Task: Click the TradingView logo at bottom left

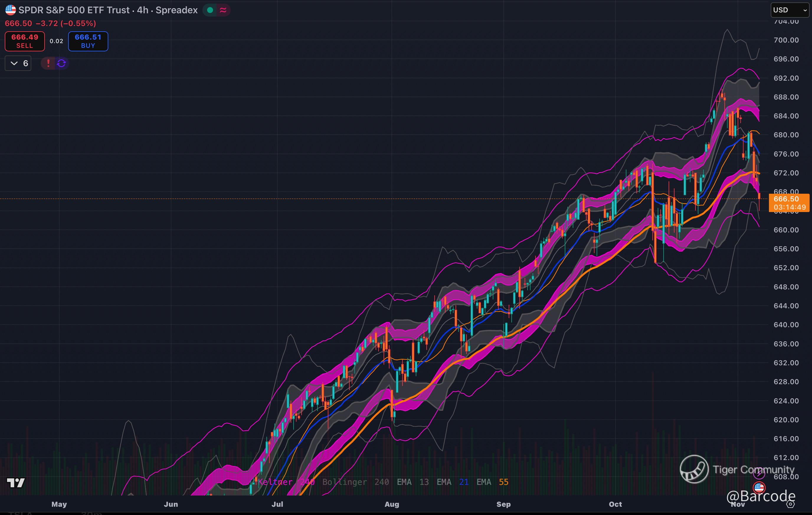Action: [16, 483]
